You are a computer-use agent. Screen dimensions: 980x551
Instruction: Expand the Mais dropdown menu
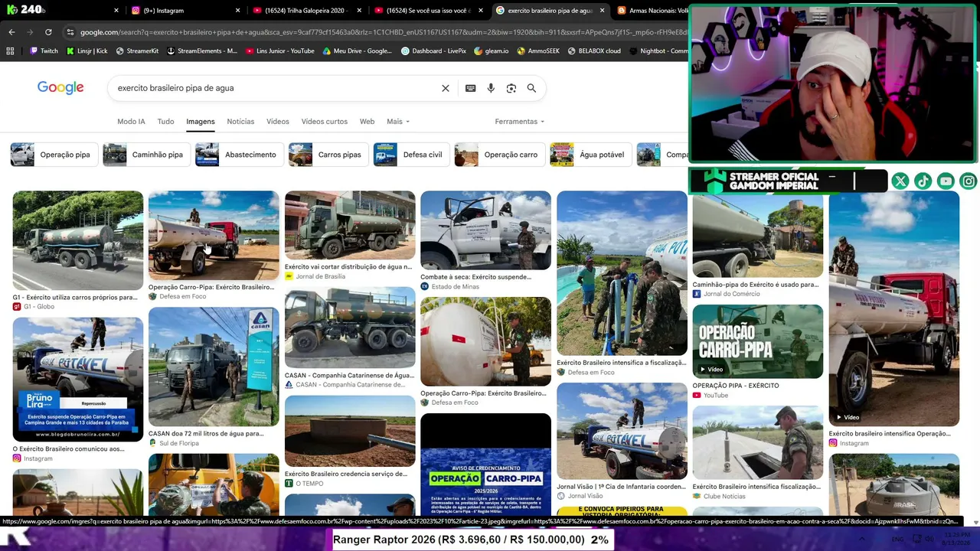click(398, 122)
